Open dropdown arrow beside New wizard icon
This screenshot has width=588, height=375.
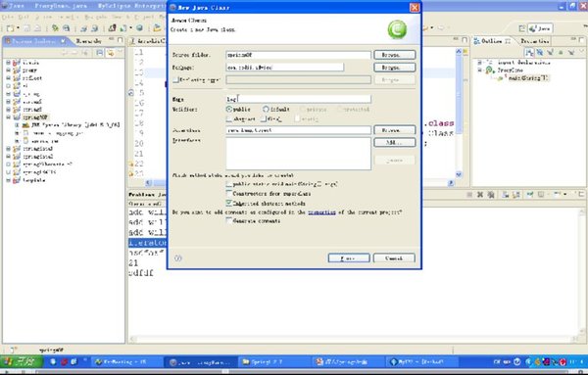(x=18, y=28)
